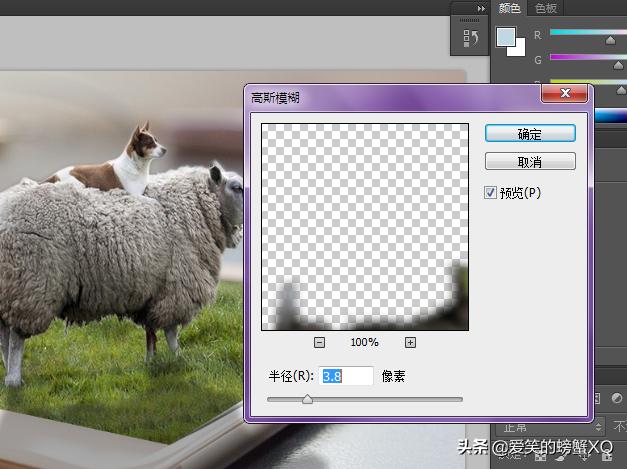
Task: Close the 高斯模糊 dialog
Action: point(565,93)
